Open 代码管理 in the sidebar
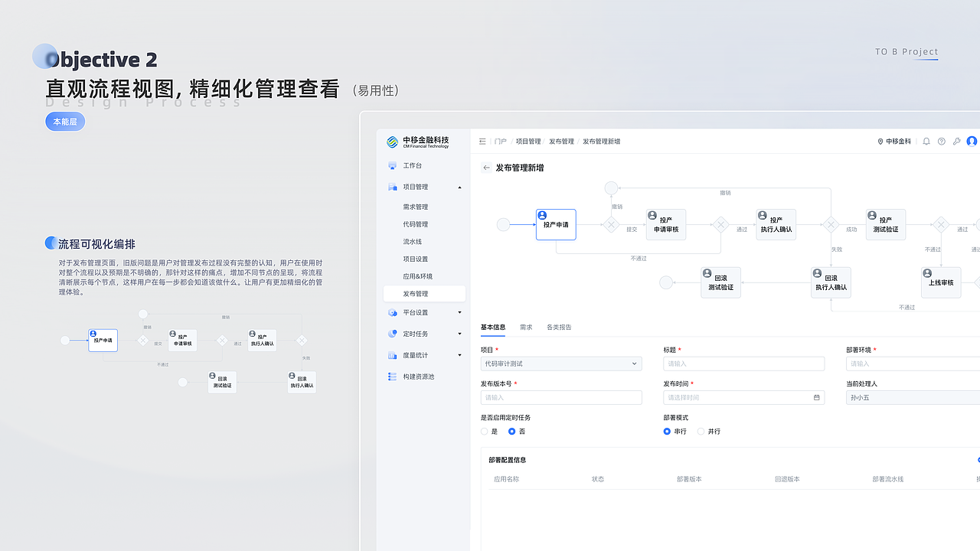Screen dimensions: 980x551 (416, 224)
